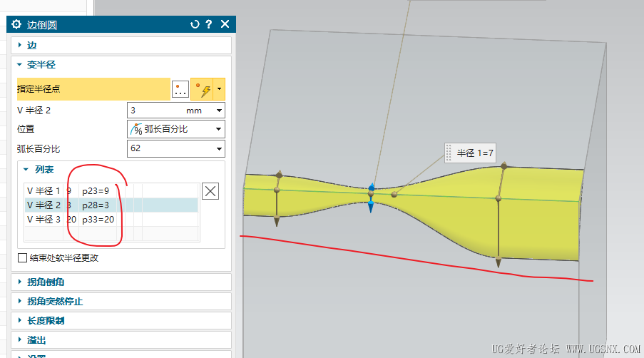Open the 弧长百分比 value dropdown arrow

tap(220, 148)
